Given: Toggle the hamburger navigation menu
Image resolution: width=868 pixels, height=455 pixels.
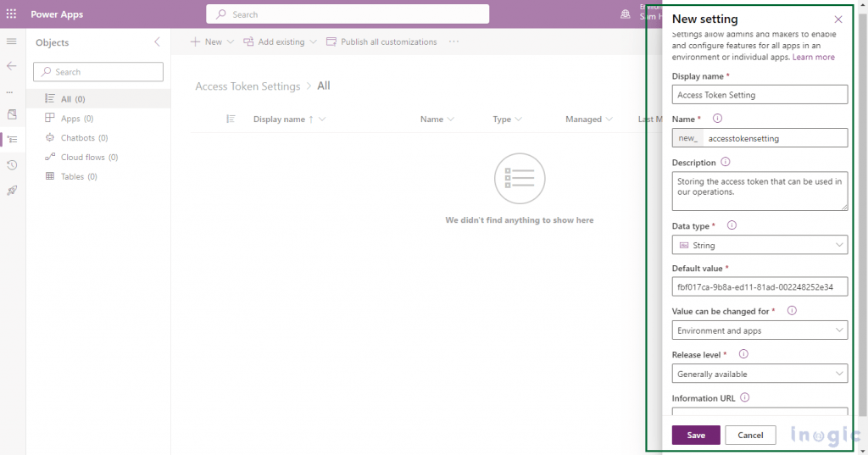Looking at the screenshot, I should 11,42.
